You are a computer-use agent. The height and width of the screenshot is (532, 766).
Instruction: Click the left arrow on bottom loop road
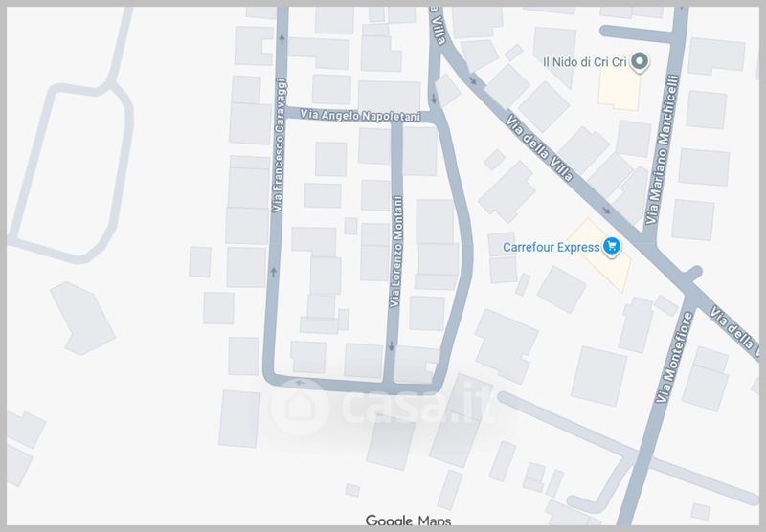pyautogui.click(x=300, y=383)
